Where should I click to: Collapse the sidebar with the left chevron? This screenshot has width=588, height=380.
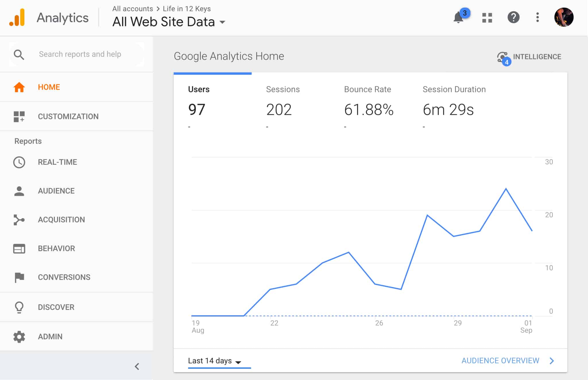coord(137,367)
